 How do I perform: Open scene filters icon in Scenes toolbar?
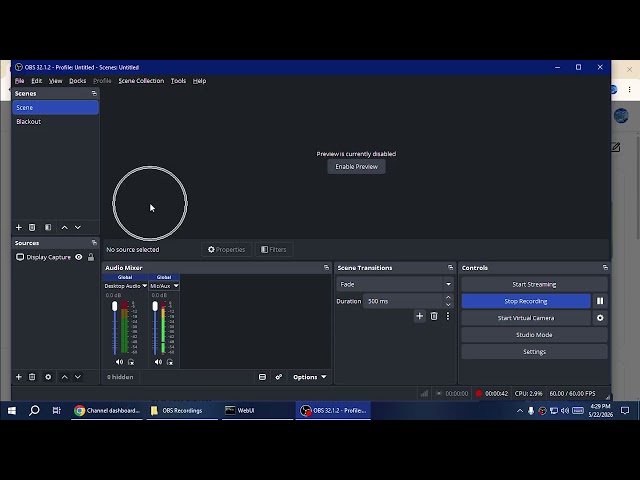click(48, 227)
